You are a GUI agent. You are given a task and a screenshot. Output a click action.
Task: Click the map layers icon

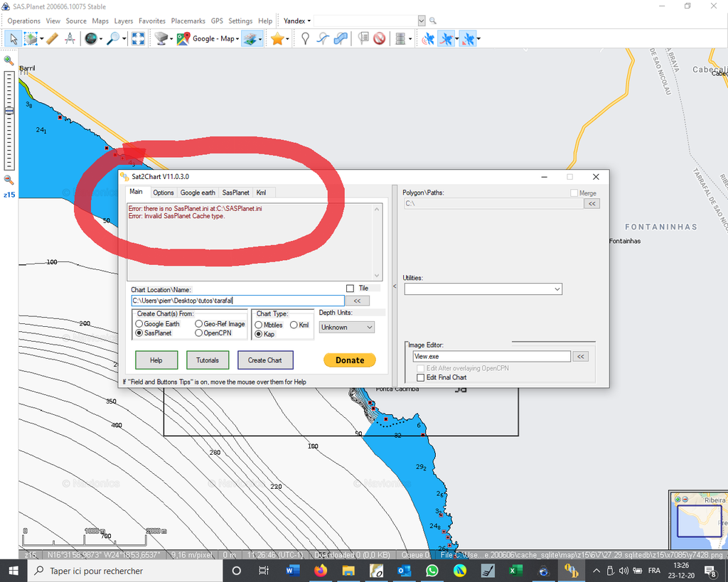click(250, 39)
